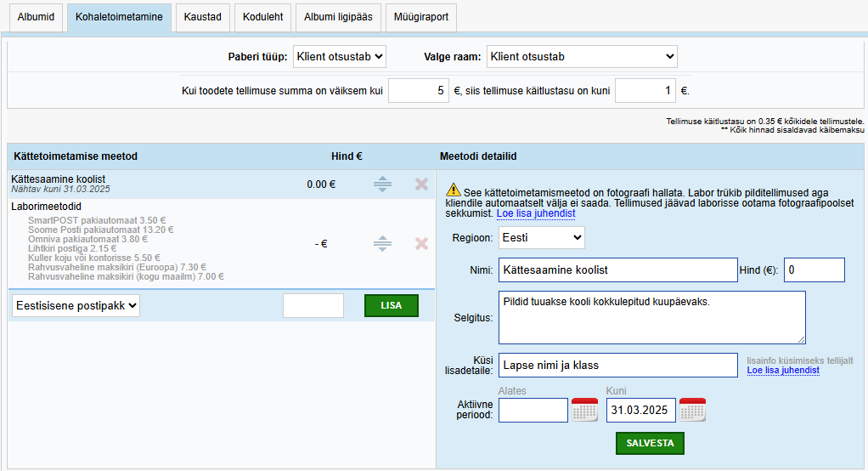This screenshot has width=868, height=471.
Task: Go to the Albumi ligipääs tab
Action: (339, 17)
